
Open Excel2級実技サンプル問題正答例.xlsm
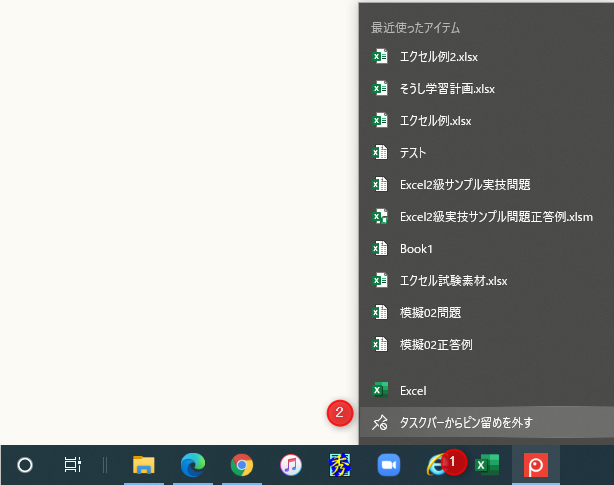pyautogui.click(x=495, y=217)
